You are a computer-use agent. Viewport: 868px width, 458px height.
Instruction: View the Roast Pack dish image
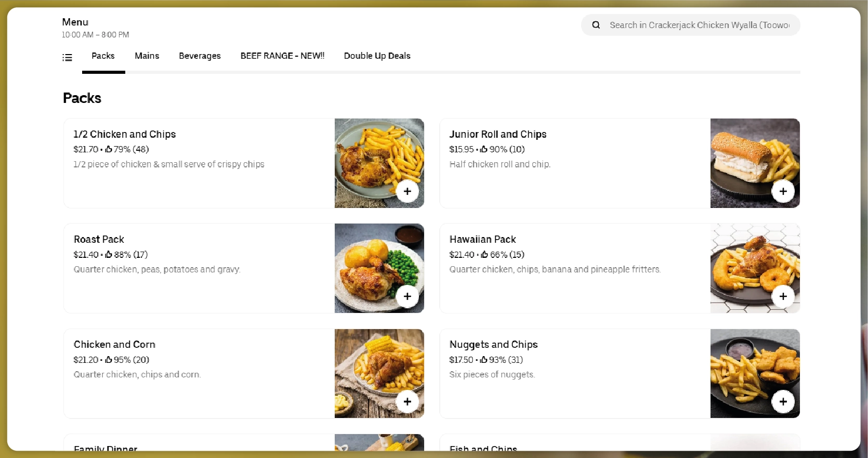[379, 268]
